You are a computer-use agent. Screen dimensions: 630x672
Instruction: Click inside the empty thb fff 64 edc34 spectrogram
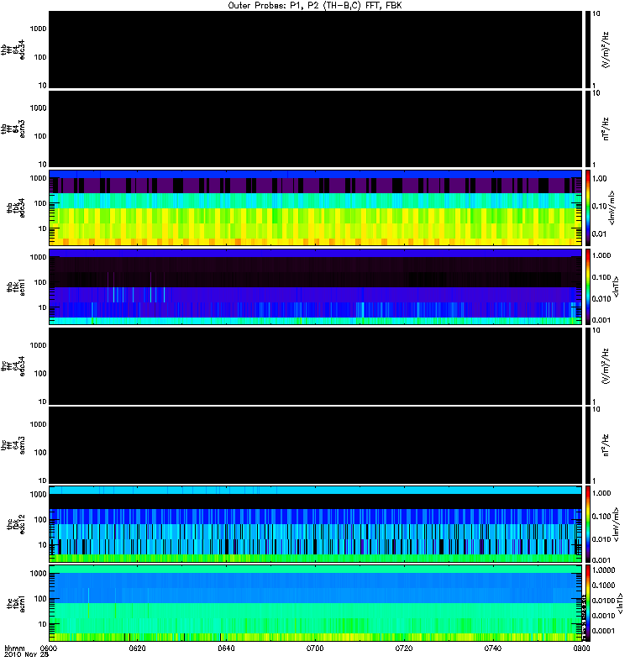click(x=315, y=50)
